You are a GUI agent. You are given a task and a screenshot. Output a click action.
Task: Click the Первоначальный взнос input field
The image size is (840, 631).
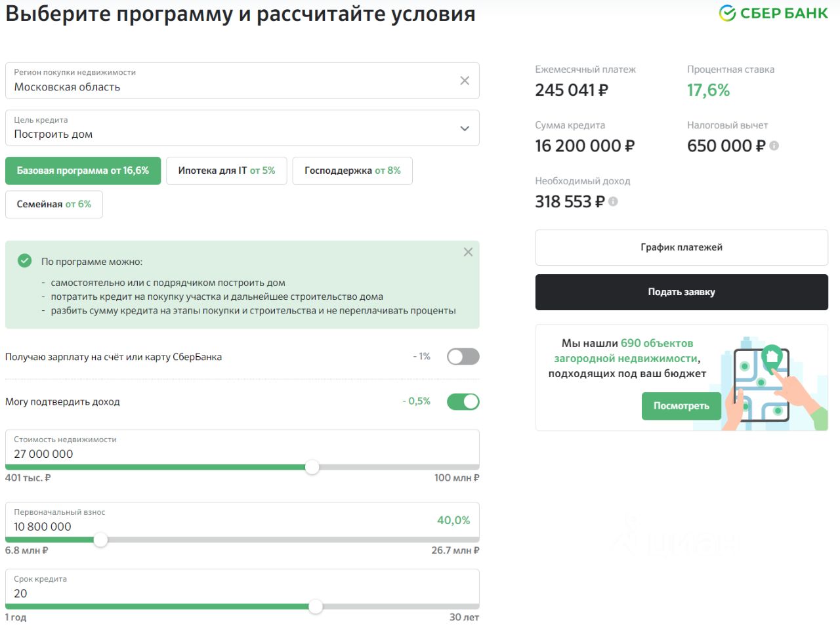pos(242,521)
